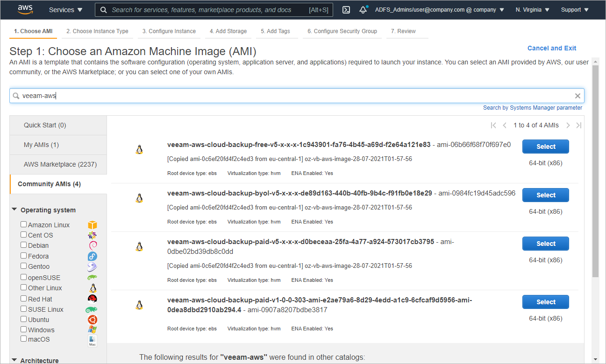Enable the Amazon Linux filter checkbox
The image size is (606, 364).
(x=24, y=224)
